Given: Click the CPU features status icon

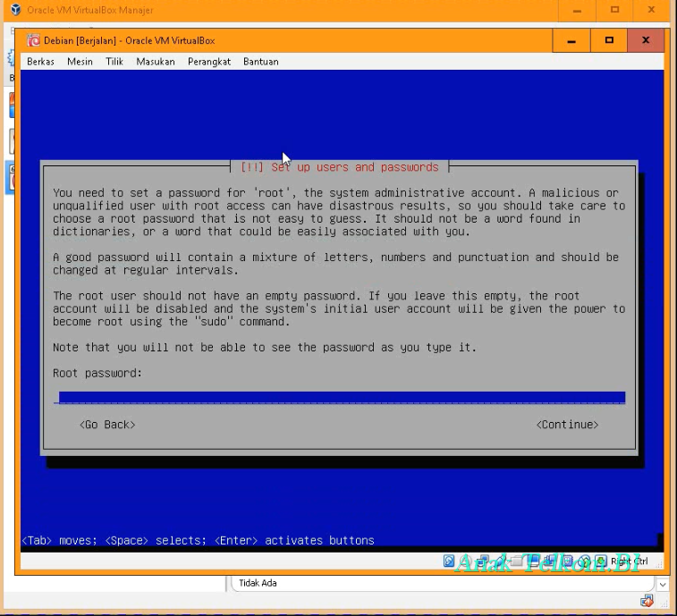Looking at the screenshot, I should coord(567,561).
